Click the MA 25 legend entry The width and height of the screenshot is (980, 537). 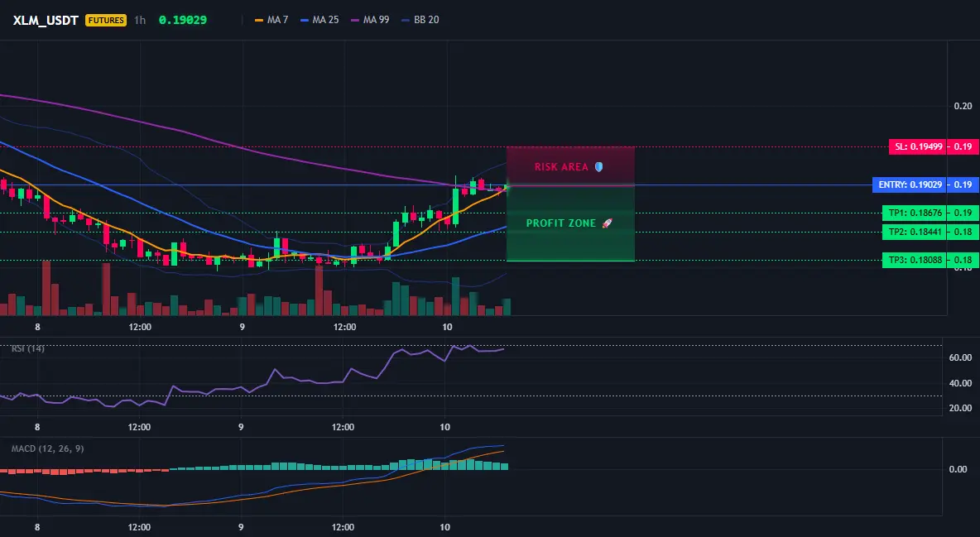(319, 20)
